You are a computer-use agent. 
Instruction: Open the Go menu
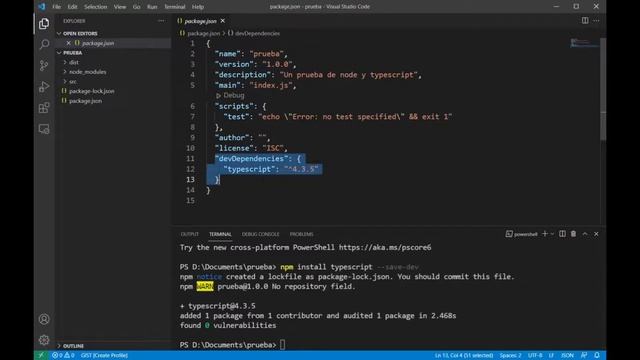pyautogui.click(x=136, y=7)
